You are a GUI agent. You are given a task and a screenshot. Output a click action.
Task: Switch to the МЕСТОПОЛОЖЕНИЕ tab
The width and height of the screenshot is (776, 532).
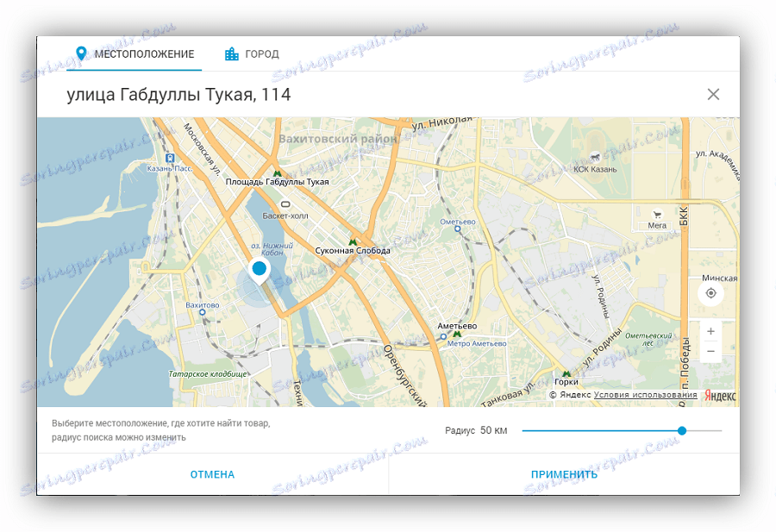[x=135, y=53]
